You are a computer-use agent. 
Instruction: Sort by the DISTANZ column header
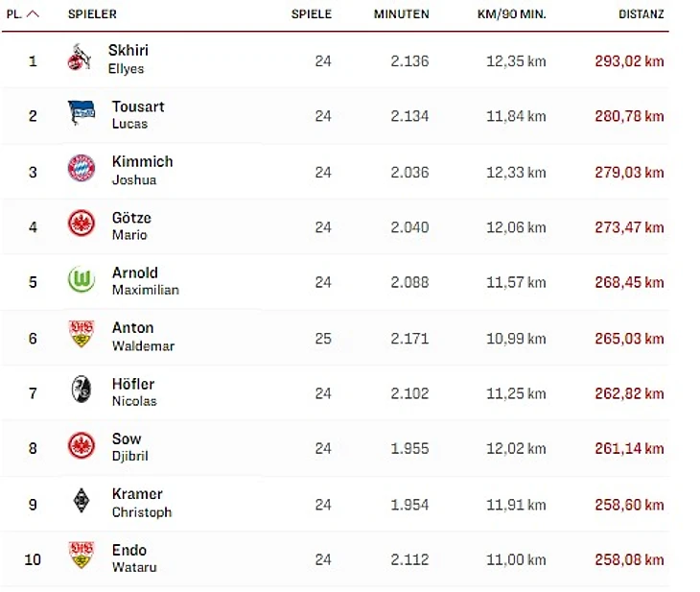[x=642, y=14]
